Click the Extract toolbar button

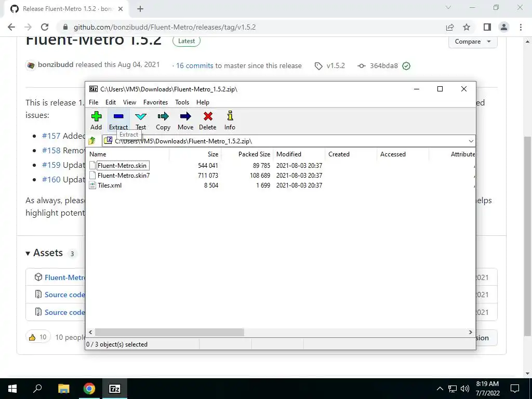[118, 121]
